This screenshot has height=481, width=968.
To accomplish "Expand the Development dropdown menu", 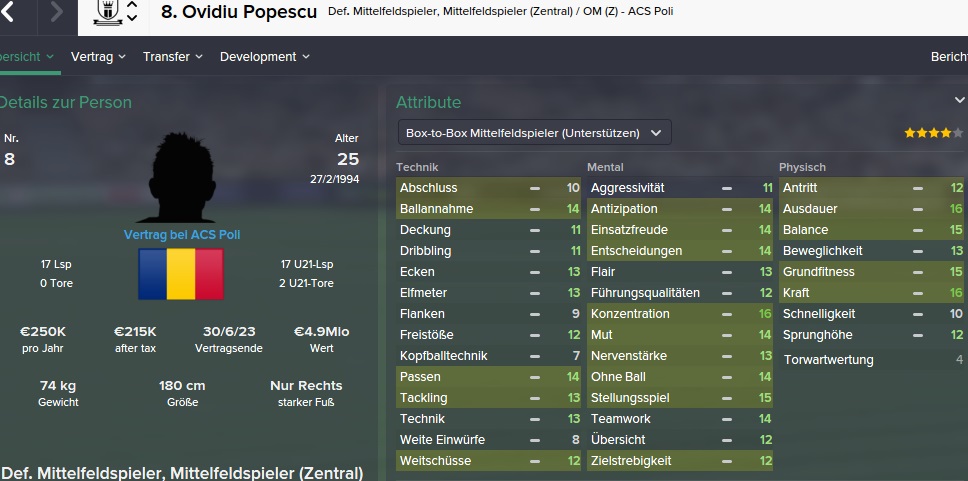I will coord(265,57).
